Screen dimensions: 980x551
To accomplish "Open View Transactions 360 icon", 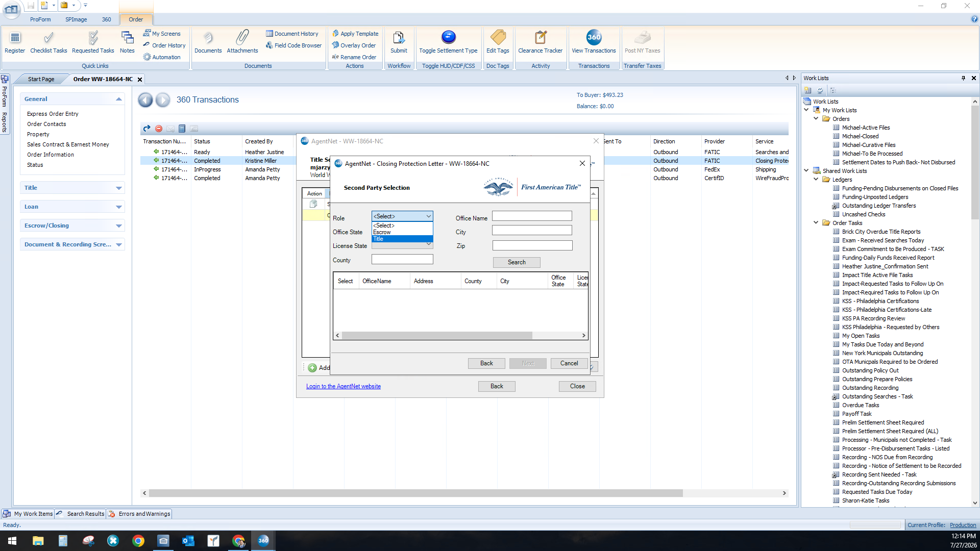I will click(594, 42).
